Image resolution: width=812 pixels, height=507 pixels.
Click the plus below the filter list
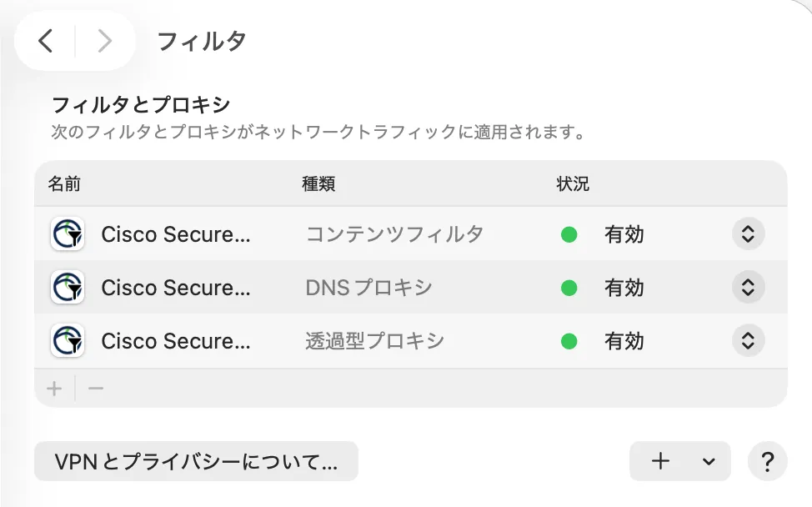[55, 389]
